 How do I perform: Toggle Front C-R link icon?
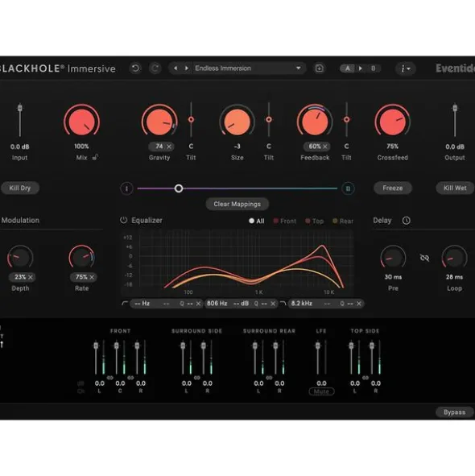130,378
